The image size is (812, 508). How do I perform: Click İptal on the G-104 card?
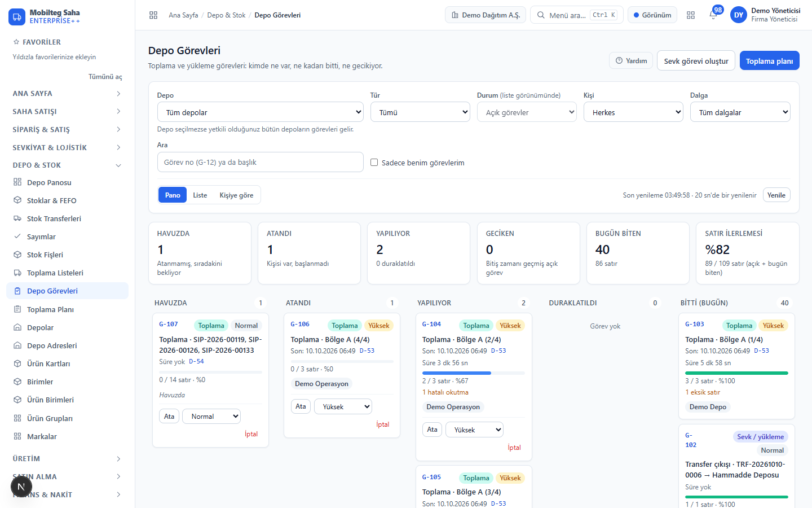click(x=514, y=448)
